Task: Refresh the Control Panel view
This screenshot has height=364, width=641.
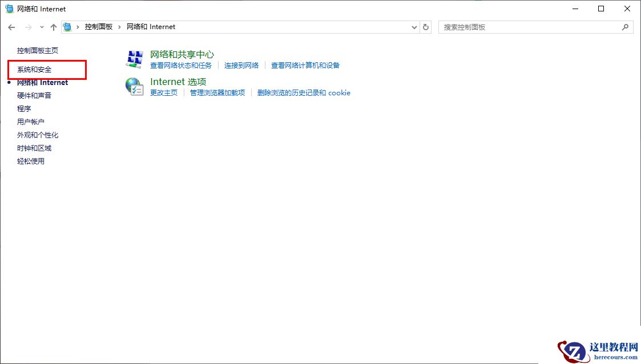Action: pyautogui.click(x=426, y=27)
